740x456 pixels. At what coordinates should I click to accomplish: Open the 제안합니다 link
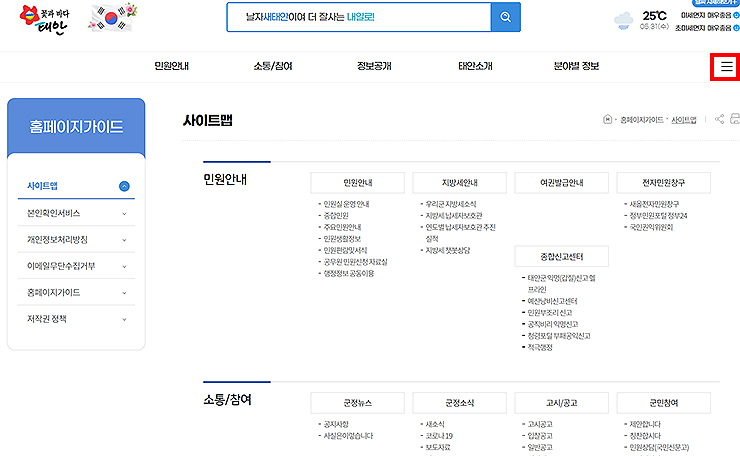(645, 424)
